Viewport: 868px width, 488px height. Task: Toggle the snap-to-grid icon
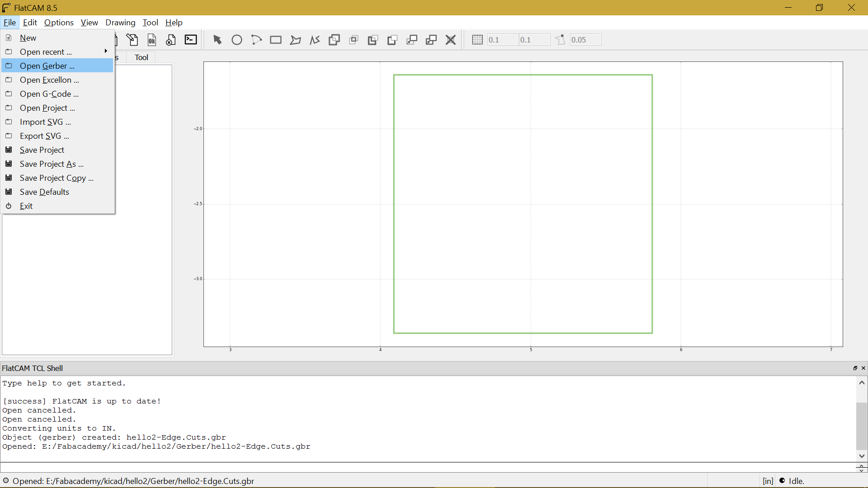[x=477, y=40]
